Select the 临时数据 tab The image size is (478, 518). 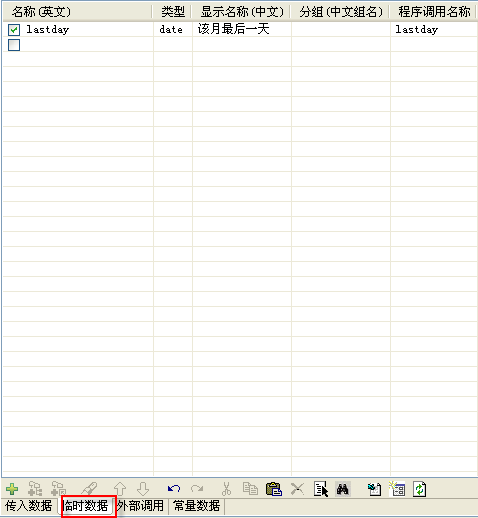[86, 506]
